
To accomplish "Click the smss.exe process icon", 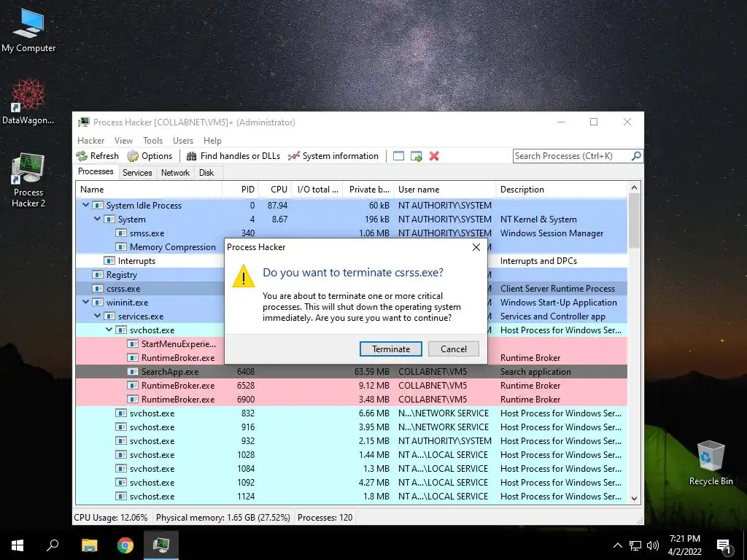I will (x=121, y=233).
